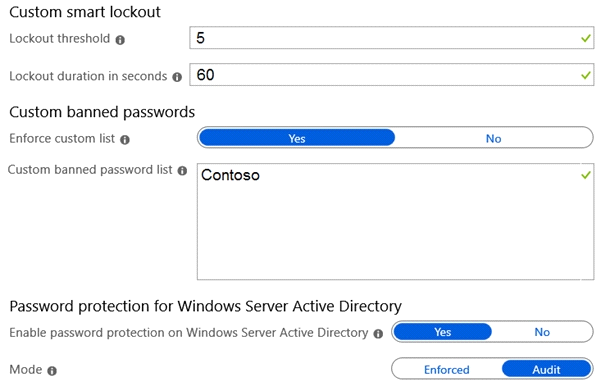
Task: Focus the Lockout duration in seconds field
Action: 392,75
